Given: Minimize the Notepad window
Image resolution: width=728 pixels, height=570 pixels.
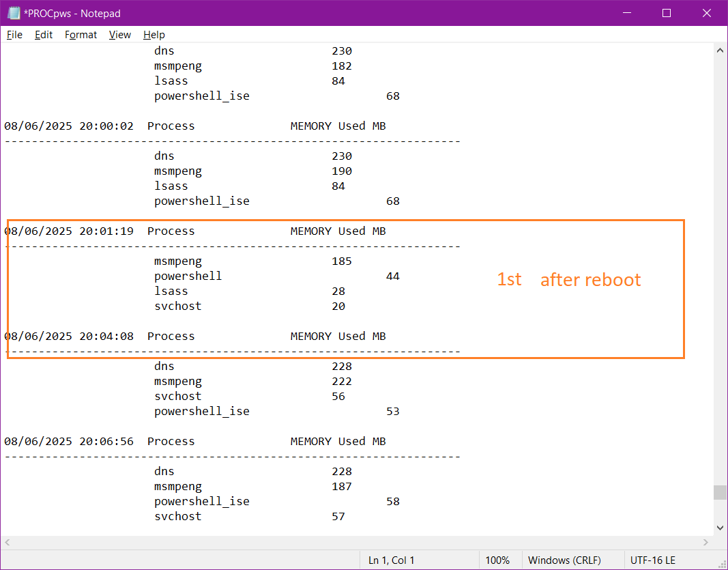Looking at the screenshot, I should pos(627,13).
